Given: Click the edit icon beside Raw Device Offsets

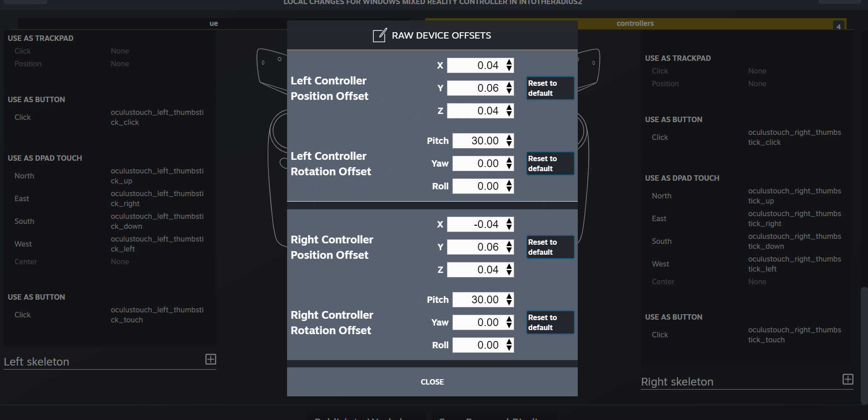Looking at the screenshot, I should (379, 35).
